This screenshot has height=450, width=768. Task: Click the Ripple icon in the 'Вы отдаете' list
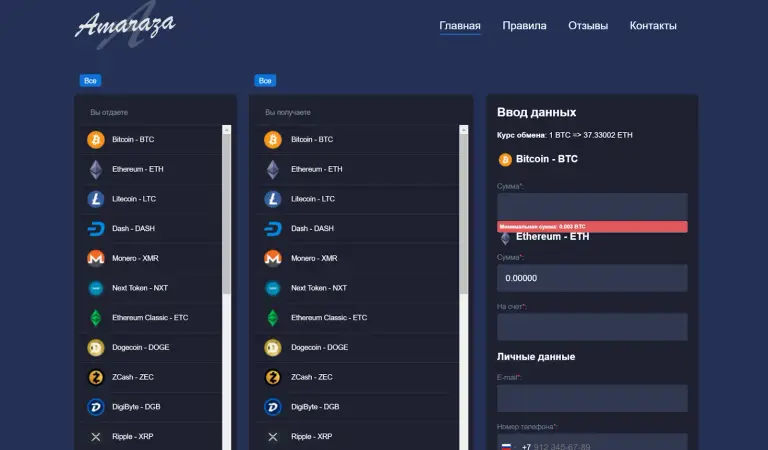(x=96, y=437)
